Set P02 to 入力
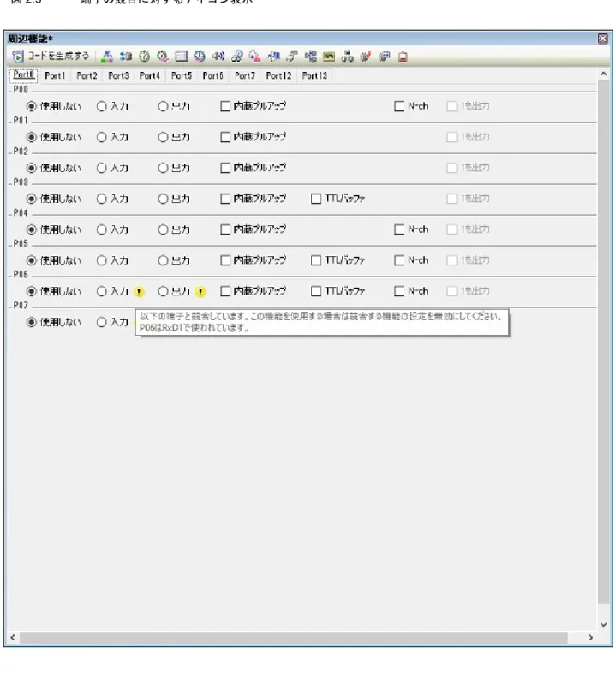Viewport: 616px width, 679px height. [x=112, y=168]
